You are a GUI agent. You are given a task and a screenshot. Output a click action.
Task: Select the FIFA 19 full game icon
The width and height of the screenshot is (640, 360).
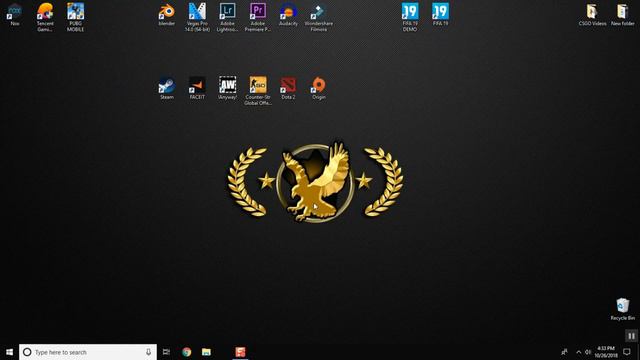tap(440, 14)
